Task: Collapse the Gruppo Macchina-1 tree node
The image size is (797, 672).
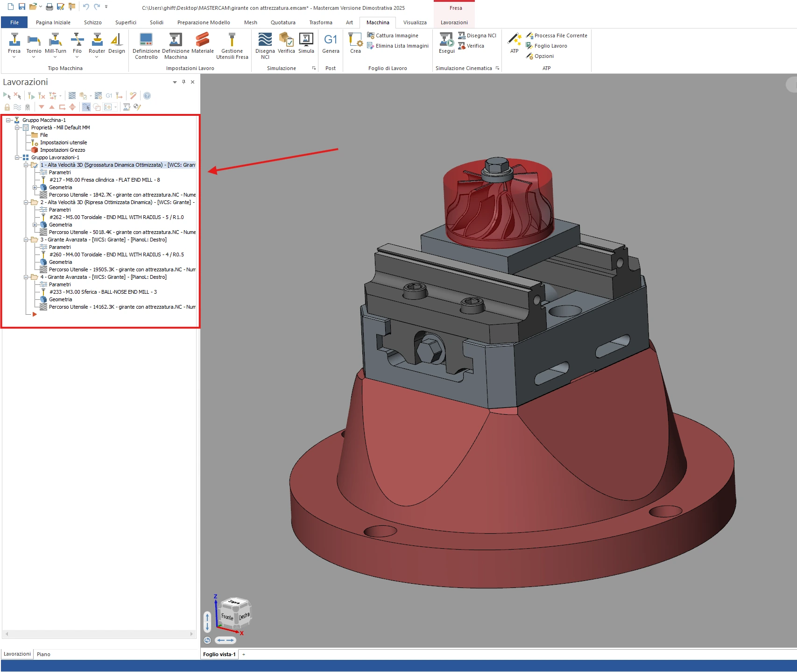Action: click(8, 120)
